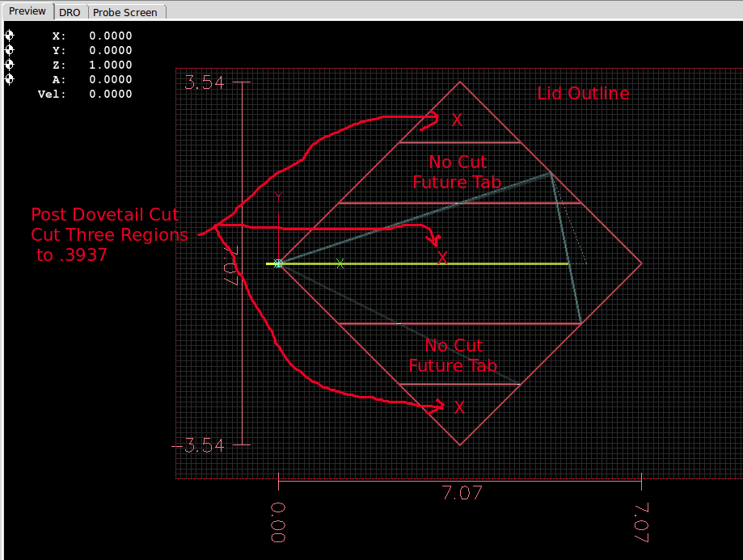Select the Preview tab
The height and width of the screenshot is (560, 743).
[27, 12]
